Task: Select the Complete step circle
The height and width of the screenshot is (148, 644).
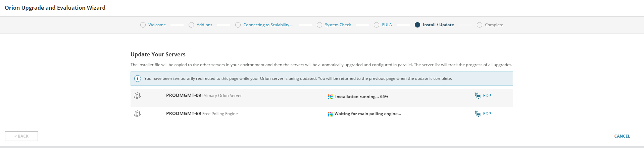Action: tap(480, 25)
